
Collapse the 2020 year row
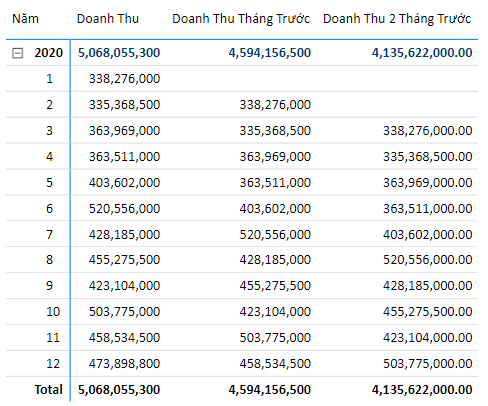click(17, 53)
